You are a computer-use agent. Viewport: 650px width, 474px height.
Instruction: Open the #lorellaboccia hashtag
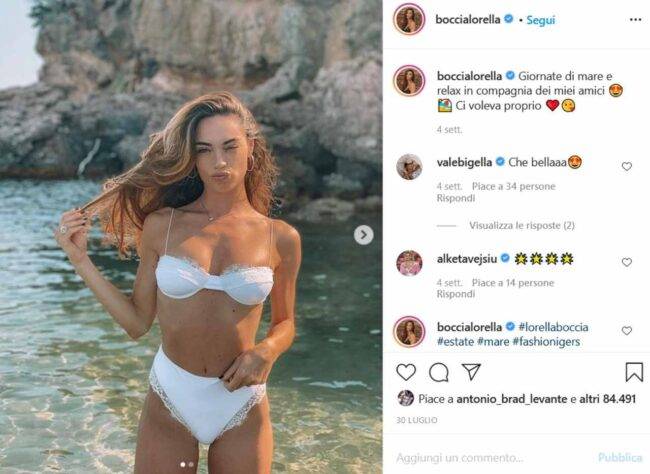click(x=553, y=327)
